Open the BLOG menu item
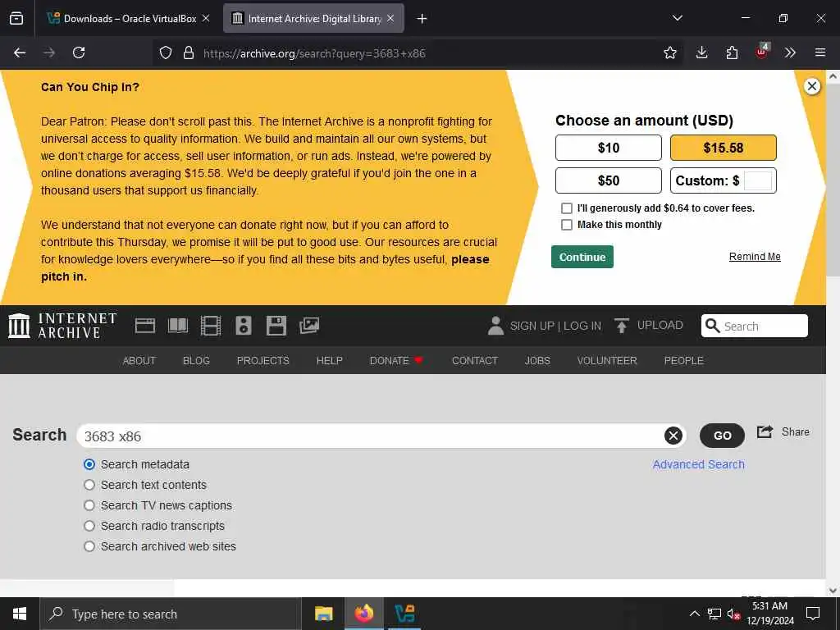This screenshot has height=630, width=840. pos(196,361)
